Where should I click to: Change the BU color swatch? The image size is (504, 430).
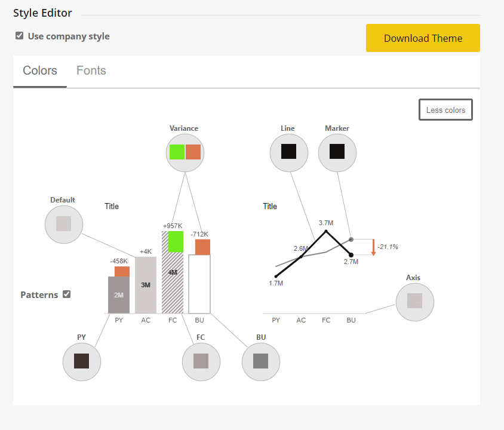[x=260, y=361]
